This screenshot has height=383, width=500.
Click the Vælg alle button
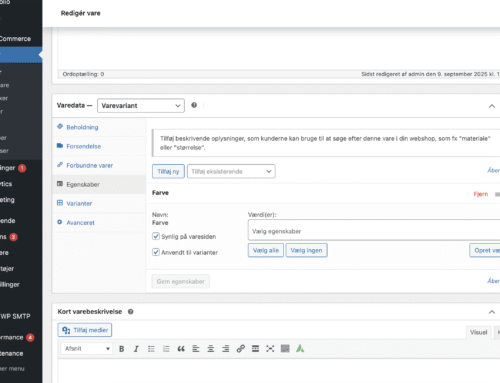tap(266, 250)
